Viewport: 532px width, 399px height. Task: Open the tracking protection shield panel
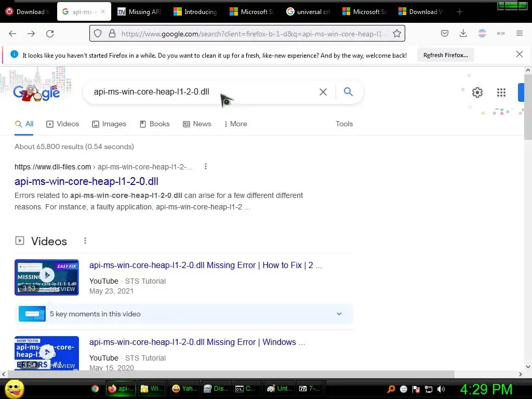(98, 34)
